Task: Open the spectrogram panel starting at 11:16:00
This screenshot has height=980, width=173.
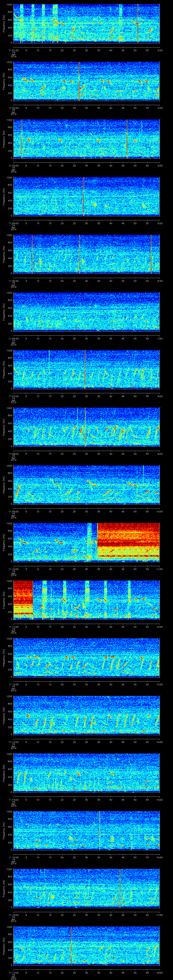Action: click(87, 888)
